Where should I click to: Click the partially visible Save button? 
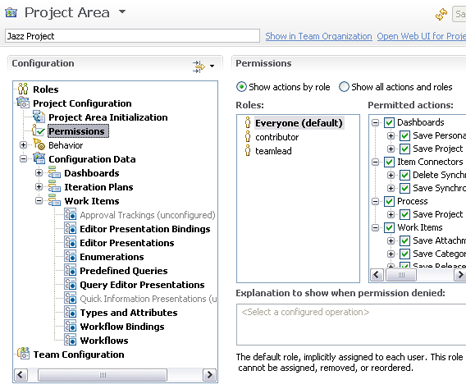click(x=459, y=14)
